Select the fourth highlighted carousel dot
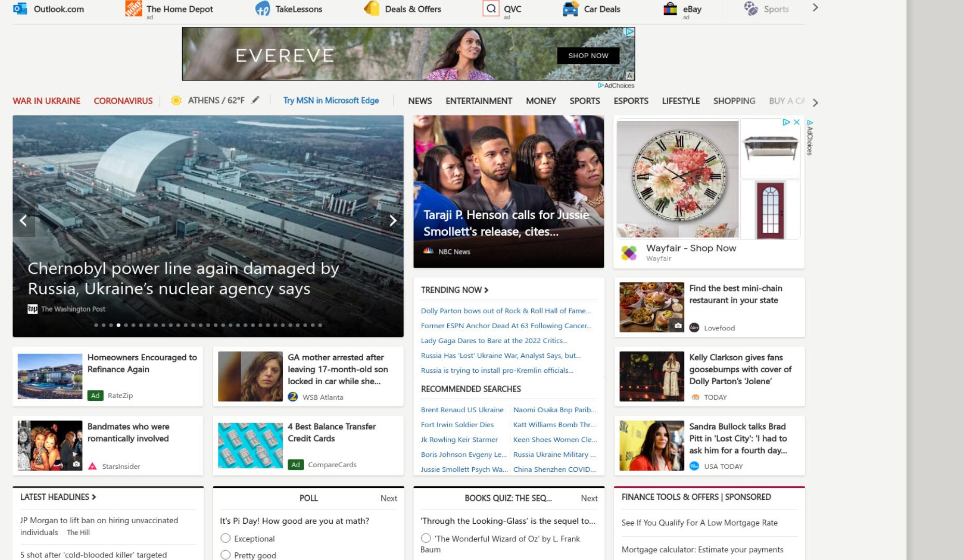 pyautogui.click(x=118, y=325)
